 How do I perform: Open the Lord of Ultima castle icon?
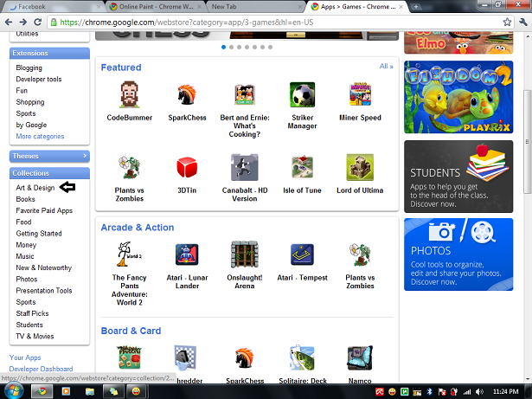[360, 167]
